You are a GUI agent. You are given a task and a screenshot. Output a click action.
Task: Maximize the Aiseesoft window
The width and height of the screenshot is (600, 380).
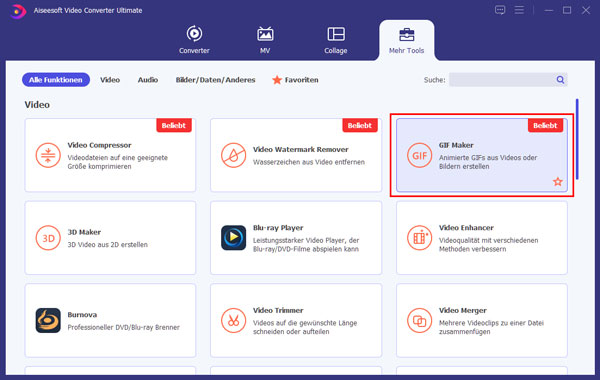pyautogui.click(x=567, y=10)
